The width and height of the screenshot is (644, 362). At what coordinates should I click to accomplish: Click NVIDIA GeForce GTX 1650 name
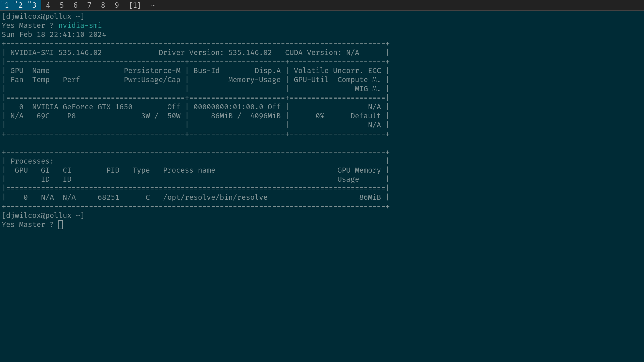click(82, 107)
